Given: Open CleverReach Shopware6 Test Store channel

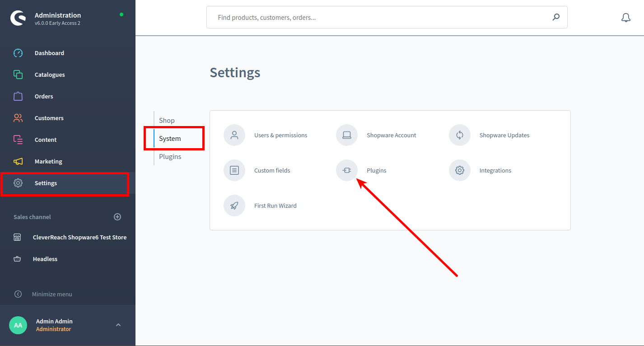Looking at the screenshot, I should (x=79, y=237).
